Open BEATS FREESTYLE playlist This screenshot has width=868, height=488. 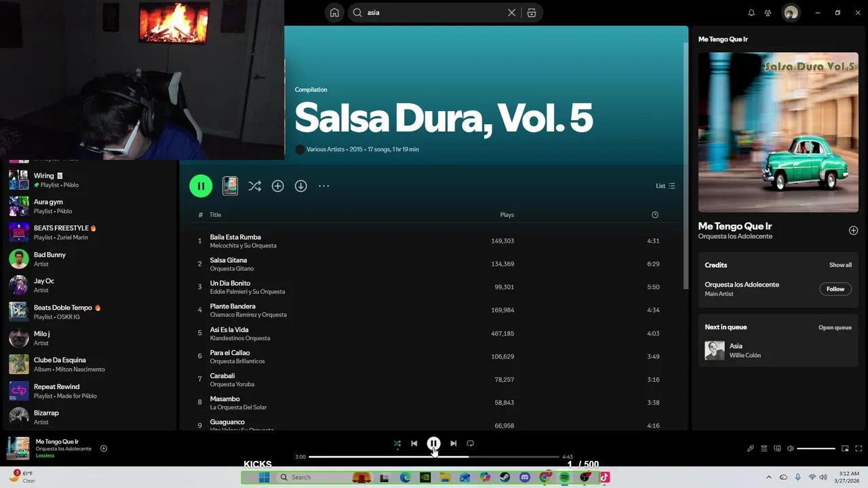click(90, 232)
